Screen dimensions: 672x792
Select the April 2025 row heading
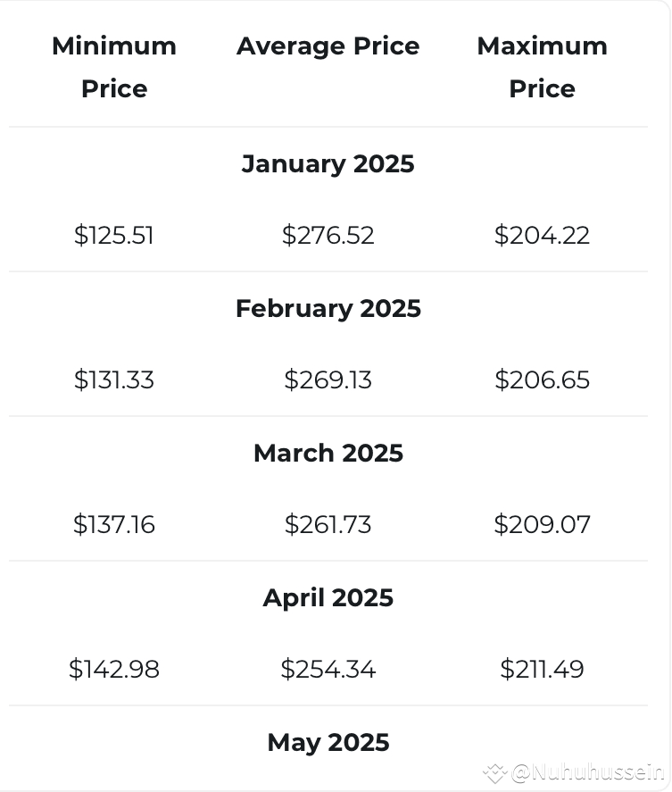click(x=328, y=597)
